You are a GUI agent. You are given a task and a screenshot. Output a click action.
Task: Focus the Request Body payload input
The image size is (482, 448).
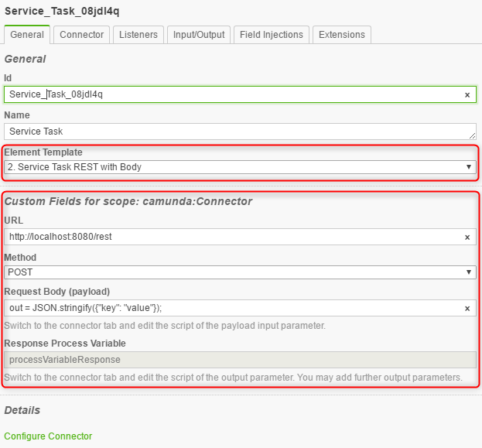click(x=232, y=309)
